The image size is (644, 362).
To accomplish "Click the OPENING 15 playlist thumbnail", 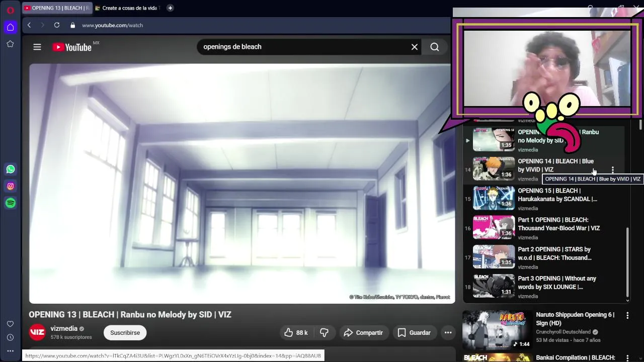I will click(x=494, y=198).
